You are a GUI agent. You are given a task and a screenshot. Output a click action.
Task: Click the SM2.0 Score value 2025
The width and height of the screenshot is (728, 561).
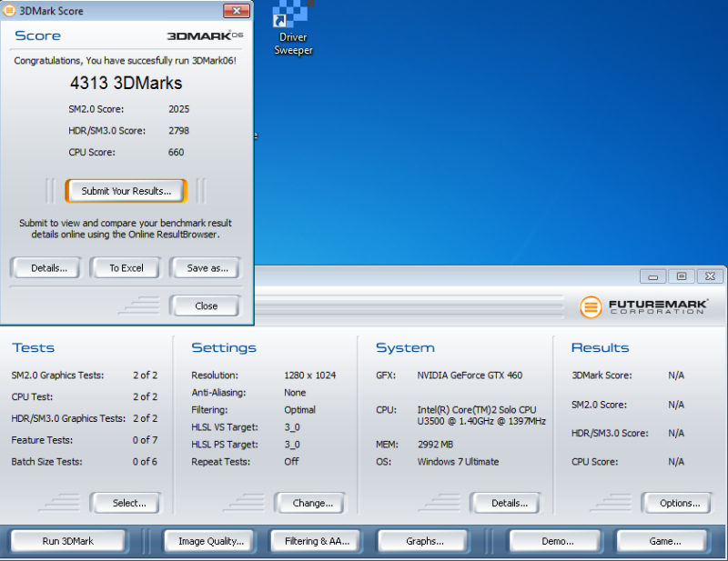tap(178, 109)
